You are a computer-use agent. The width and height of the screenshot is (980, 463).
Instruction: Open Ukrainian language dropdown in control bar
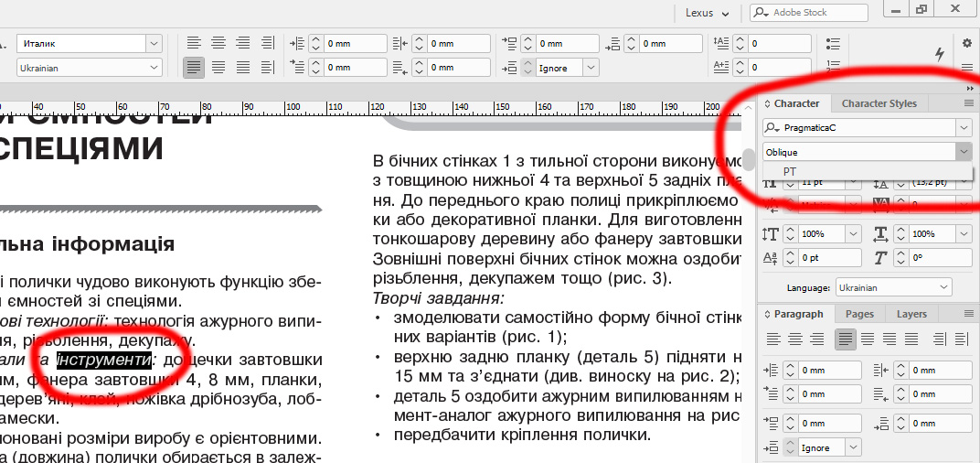coord(154,68)
